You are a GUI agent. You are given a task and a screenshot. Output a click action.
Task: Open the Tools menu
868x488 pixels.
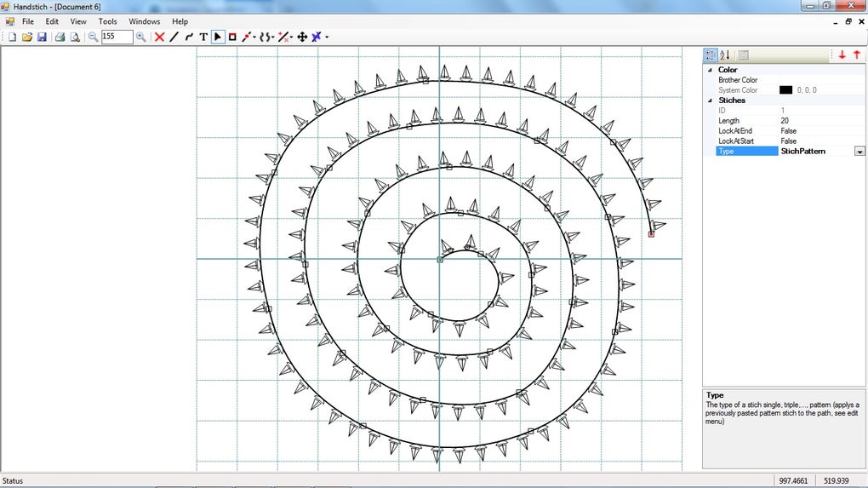coord(107,21)
